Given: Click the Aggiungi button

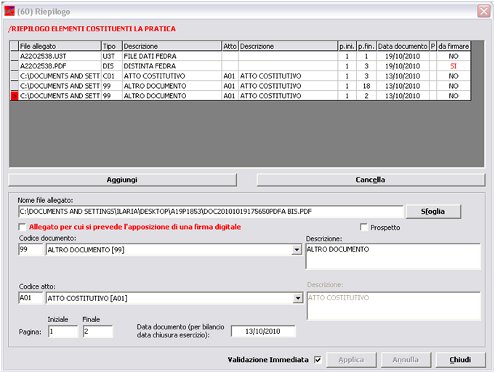Looking at the screenshot, I should [x=122, y=180].
